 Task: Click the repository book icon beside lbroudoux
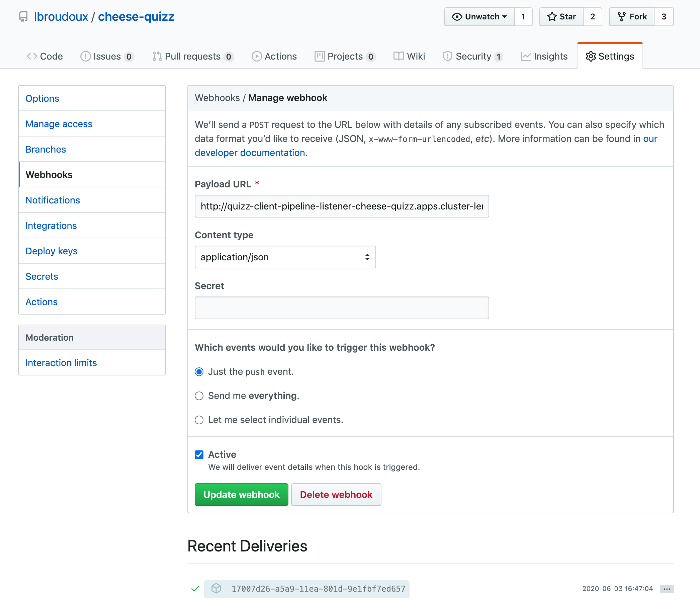pyautogui.click(x=23, y=16)
